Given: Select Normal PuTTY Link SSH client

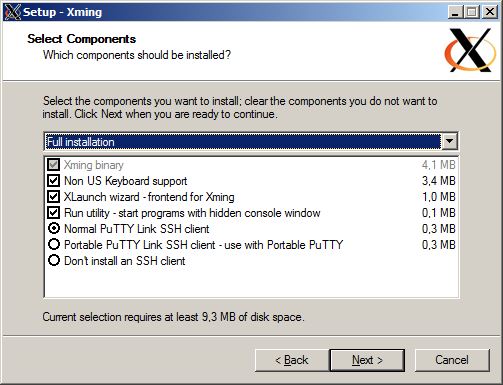Looking at the screenshot, I should click(x=54, y=229).
